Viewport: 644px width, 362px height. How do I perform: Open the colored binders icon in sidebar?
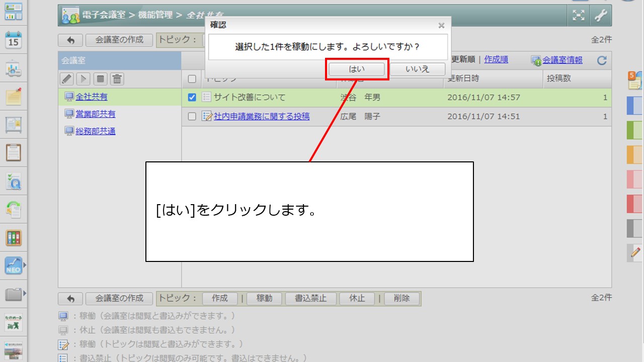point(14,237)
